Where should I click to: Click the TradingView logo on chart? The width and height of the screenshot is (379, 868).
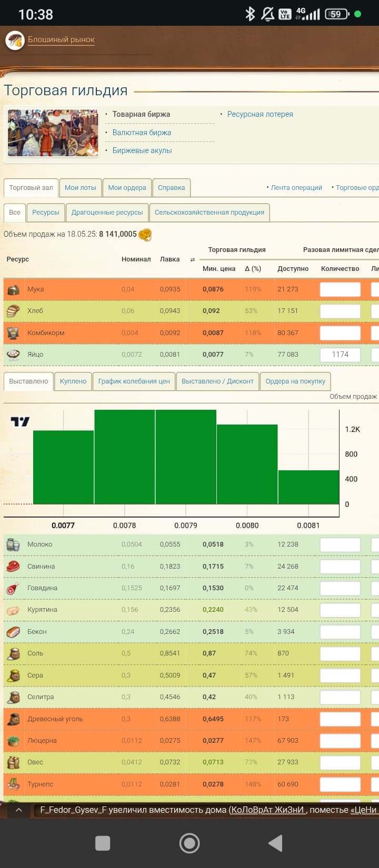20,421
